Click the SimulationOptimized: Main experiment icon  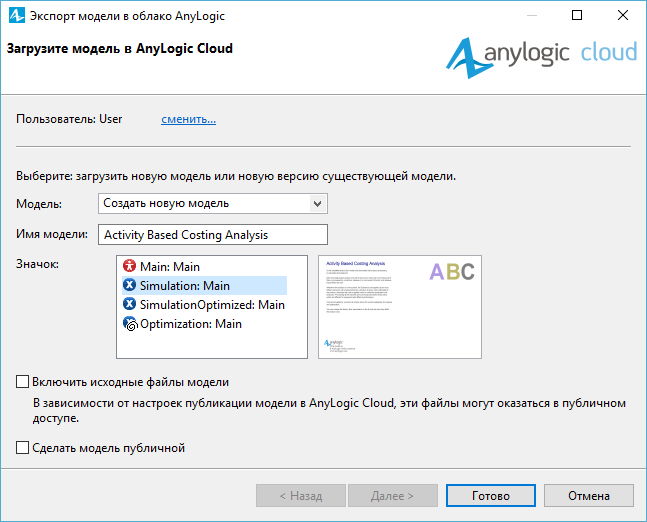tap(129, 304)
